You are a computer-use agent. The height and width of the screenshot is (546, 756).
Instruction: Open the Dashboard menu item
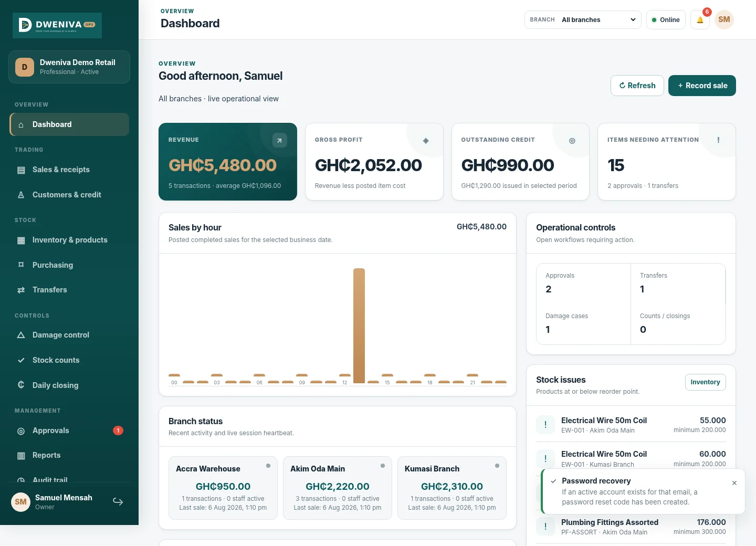pyautogui.click(x=69, y=124)
